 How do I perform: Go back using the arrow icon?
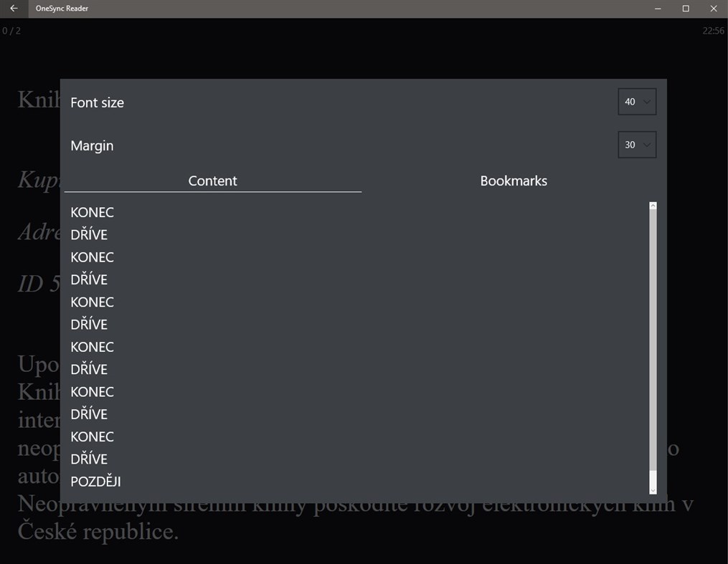coord(12,9)
